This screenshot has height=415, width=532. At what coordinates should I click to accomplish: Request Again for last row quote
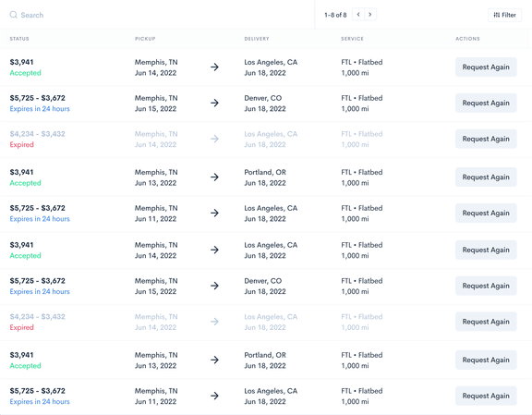click(x=486, y=396)
